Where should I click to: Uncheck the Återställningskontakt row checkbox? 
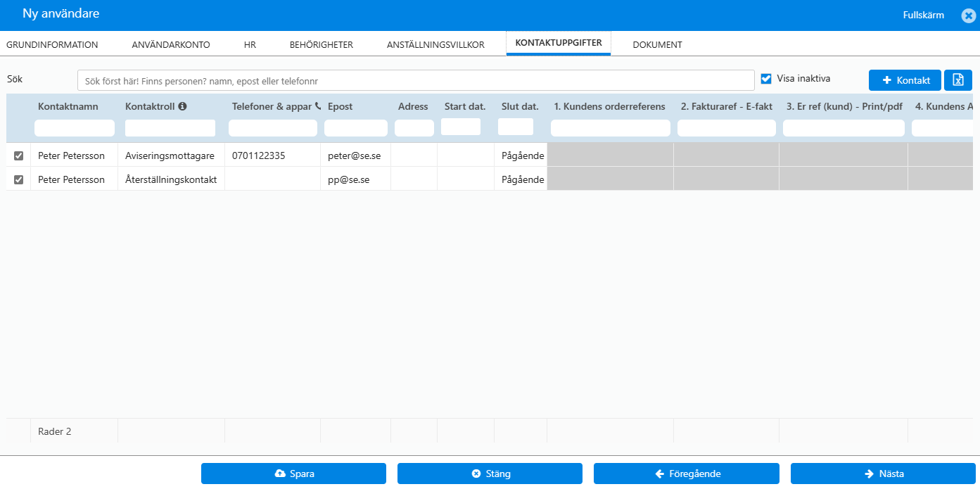pyautogui.click(x=19, y=179)
